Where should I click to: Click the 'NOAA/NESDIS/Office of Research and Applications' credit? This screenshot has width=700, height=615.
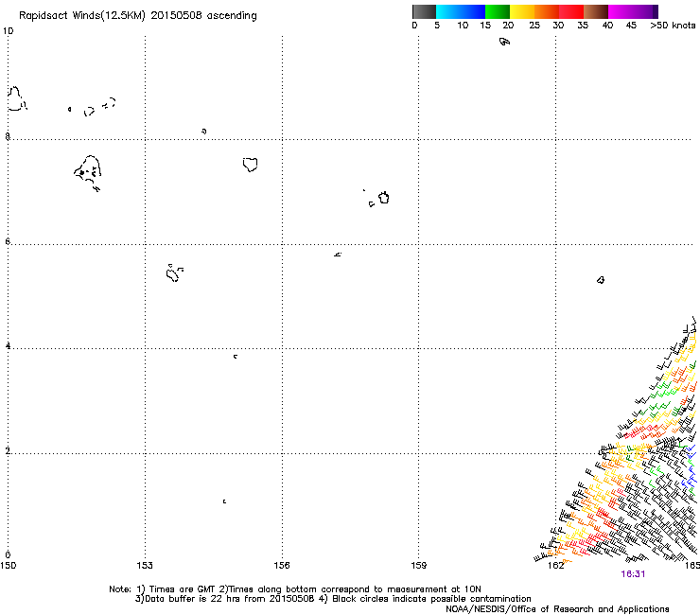(557, 609)
